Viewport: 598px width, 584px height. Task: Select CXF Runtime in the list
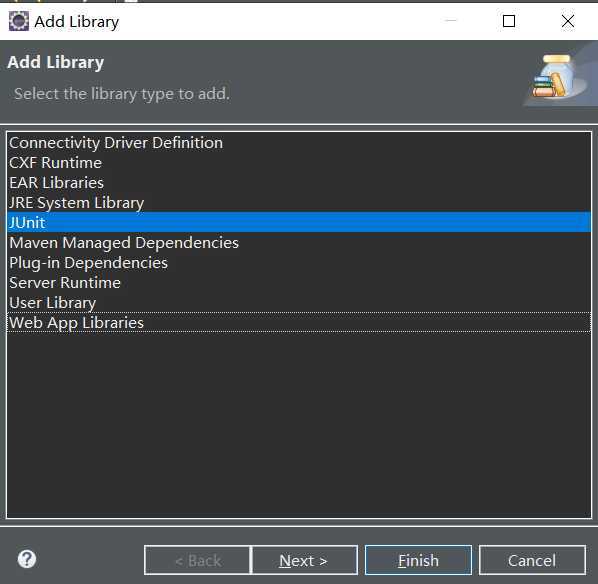click(x=299, y=163)
